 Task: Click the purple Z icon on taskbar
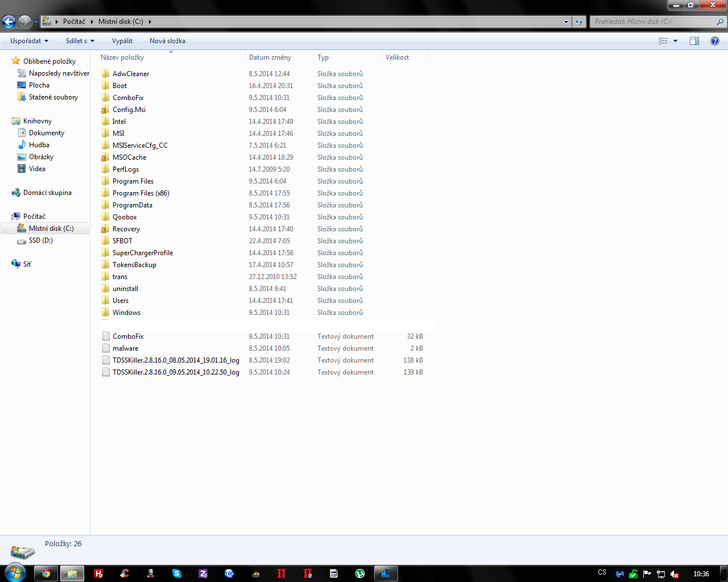[203, 573]
